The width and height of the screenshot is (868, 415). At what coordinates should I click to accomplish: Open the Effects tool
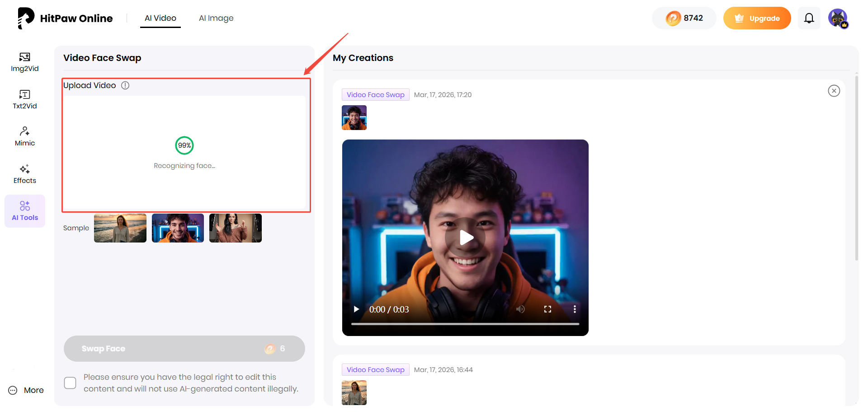pos(24,173)
